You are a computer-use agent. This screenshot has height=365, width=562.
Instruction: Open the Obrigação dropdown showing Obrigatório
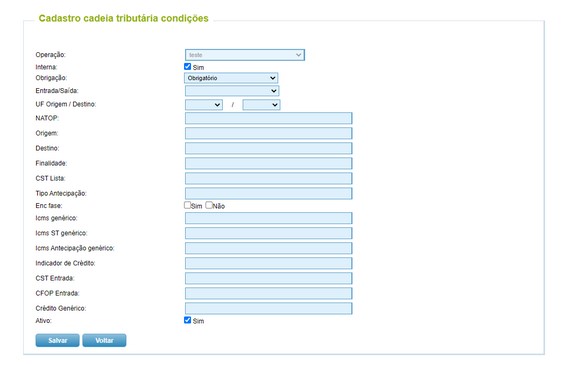click(x=231, y=78)
